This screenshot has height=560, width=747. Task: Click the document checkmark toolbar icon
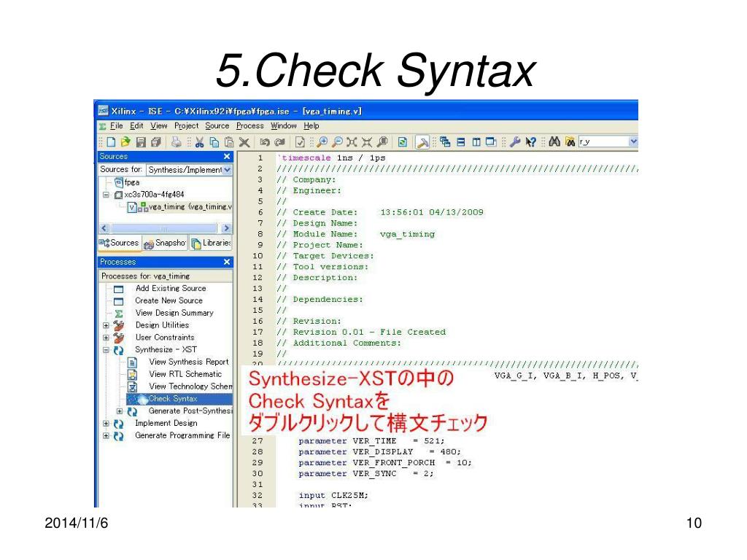(300, 142)
